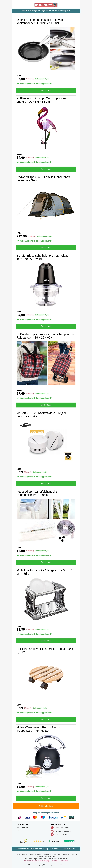Click the Schafer hakmolen product image
The width and height of the screenshot is (92, 868).
[46, 285]
